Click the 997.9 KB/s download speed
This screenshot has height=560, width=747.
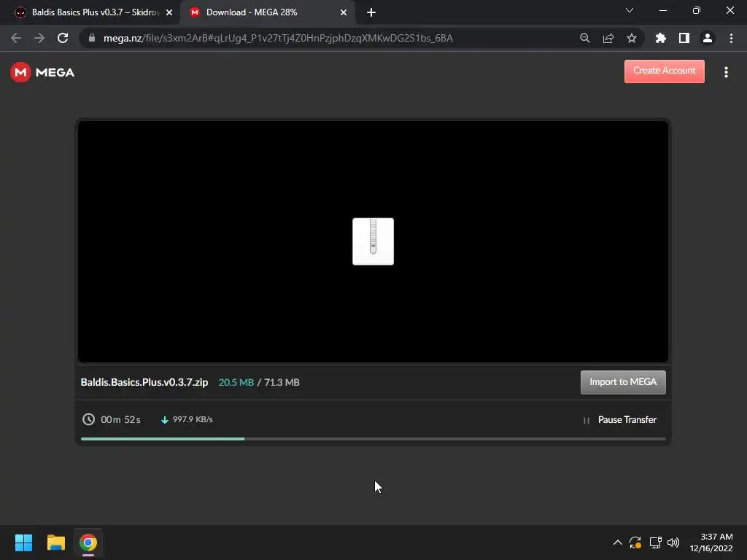tap(193, 419)
